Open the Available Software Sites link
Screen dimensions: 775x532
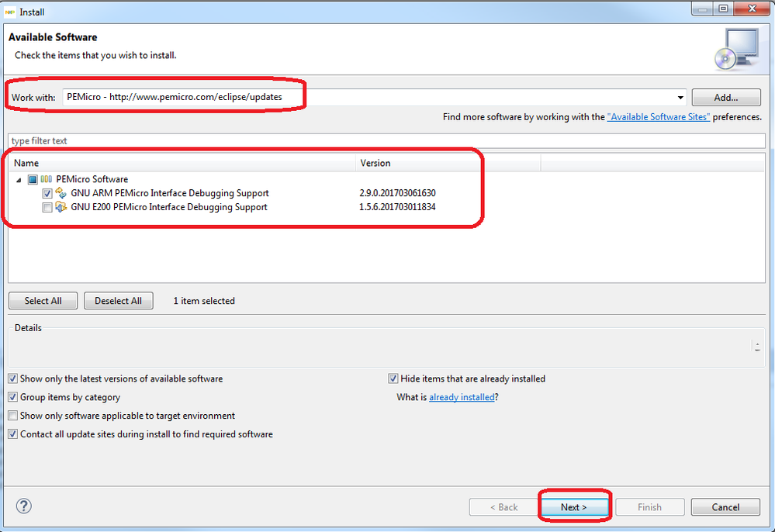(x=659, y=117)
